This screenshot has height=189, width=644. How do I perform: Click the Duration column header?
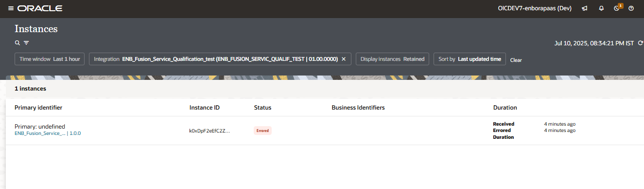[x=505, y=107]
